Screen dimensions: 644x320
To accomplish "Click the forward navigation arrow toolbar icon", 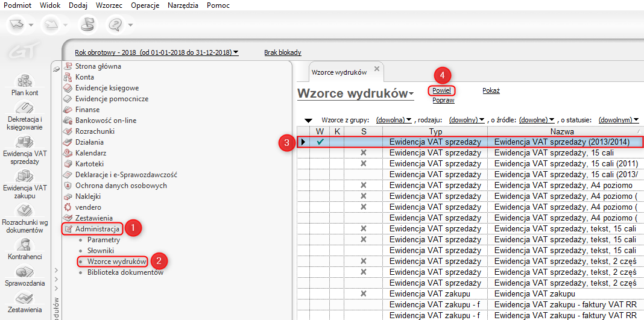I will pos(52,25).
